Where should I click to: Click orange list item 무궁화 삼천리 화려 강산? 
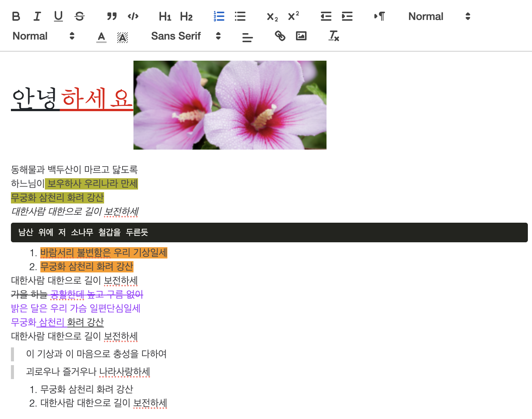[87, 266]
